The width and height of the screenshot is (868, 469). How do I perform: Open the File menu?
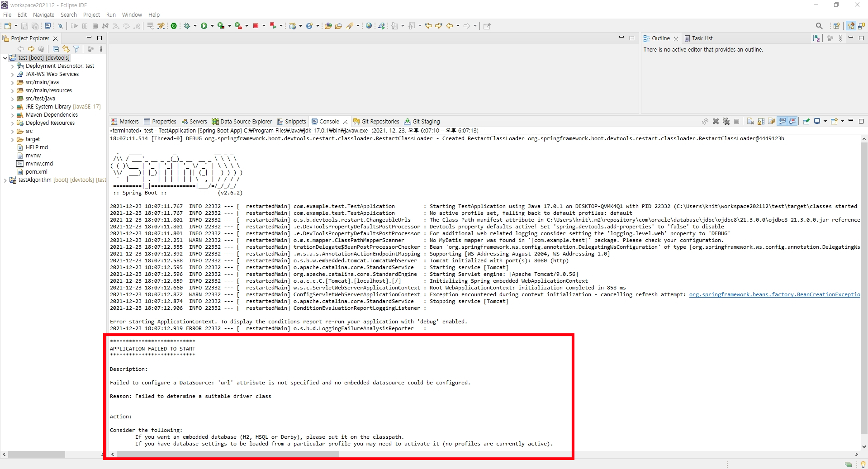tap(7, 14)
